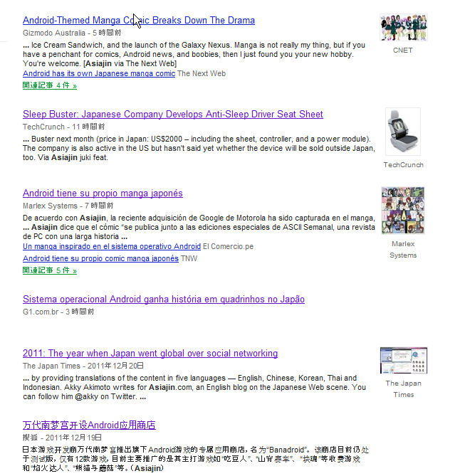Click the 'TechCrunch' caption under seat image
Image resolution: width=465 pixels, height=476 pixels.
403,165
